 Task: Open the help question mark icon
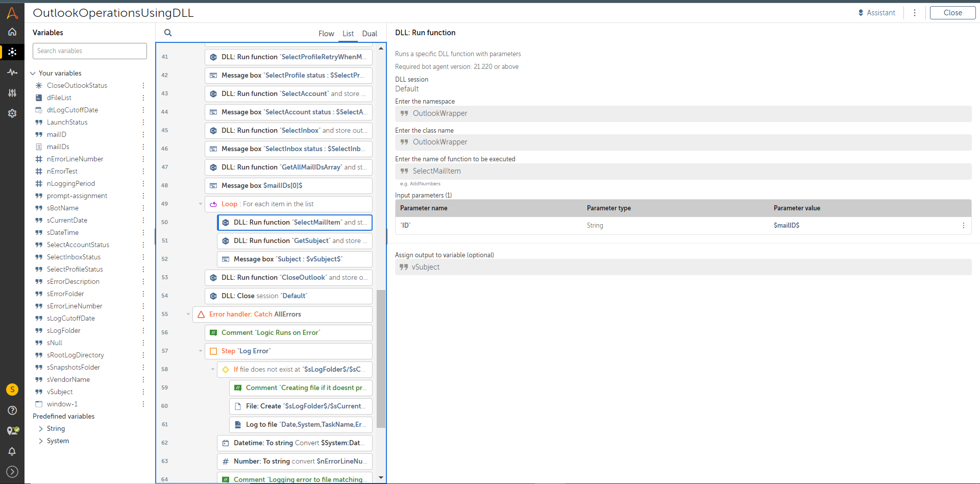tap(12, 410)
